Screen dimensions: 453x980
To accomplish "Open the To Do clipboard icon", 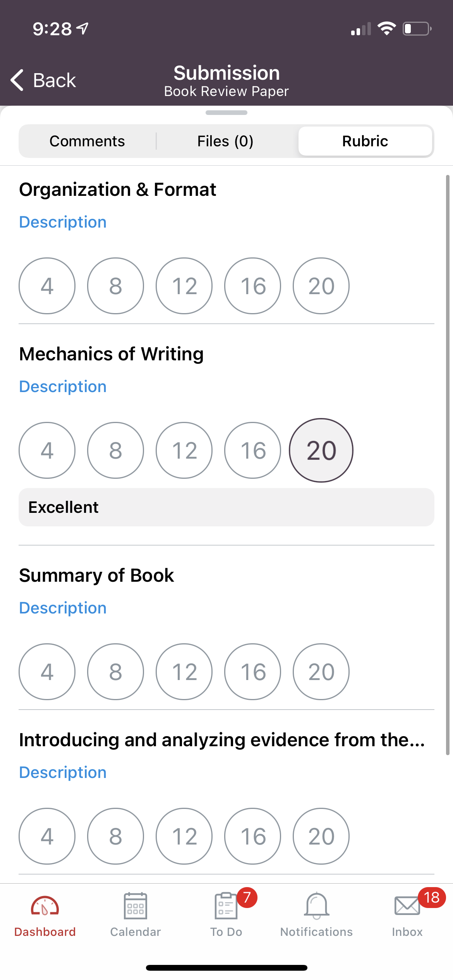I will (x=226, y=906).
